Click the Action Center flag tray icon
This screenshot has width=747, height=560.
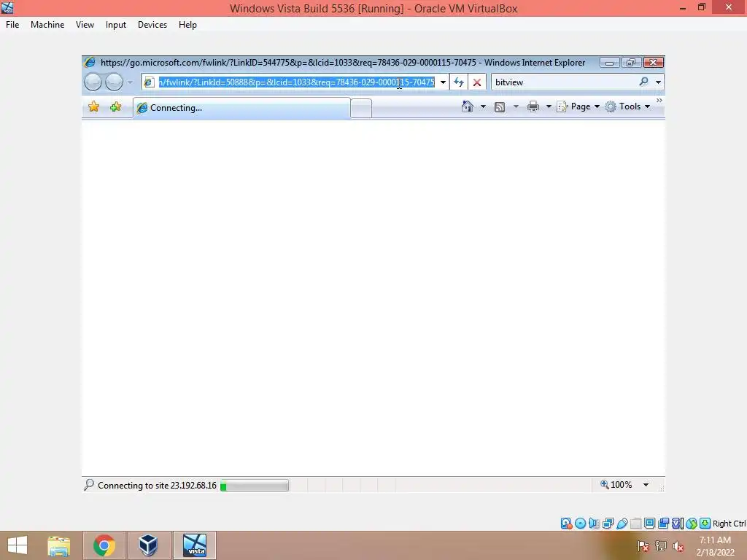[643, 546]
